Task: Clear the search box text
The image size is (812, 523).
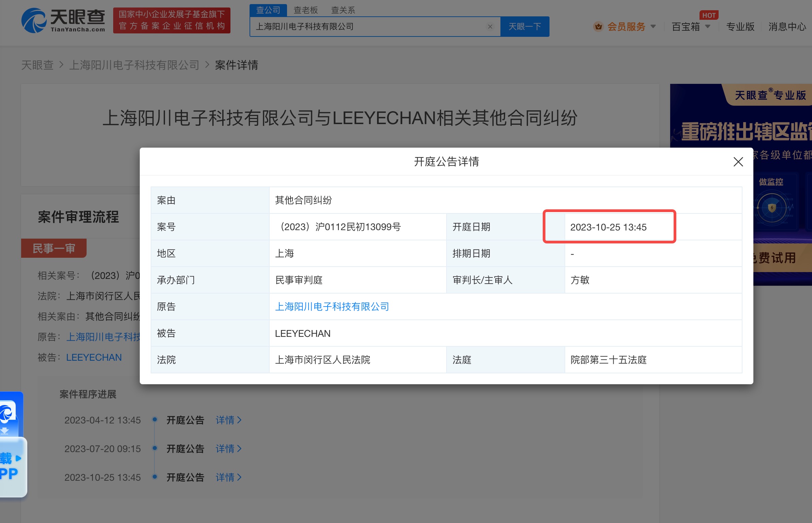Action: point(490,27)
